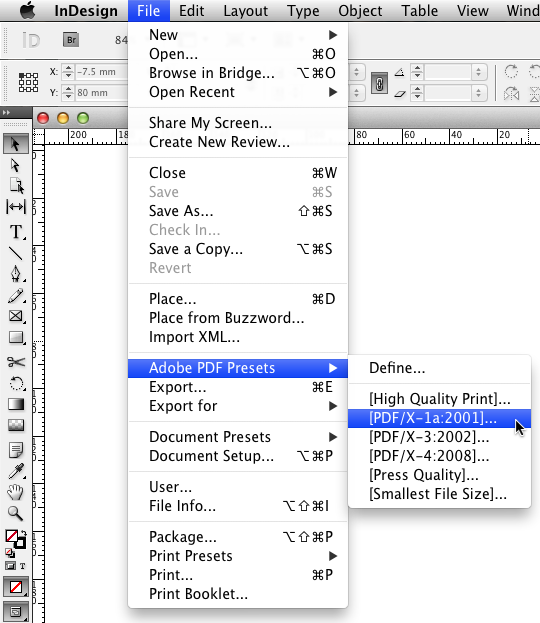This screenshot has height=623, width=540.
Task: Select the Hand tool
Action: pyautogui.click(x=15, y=493)
